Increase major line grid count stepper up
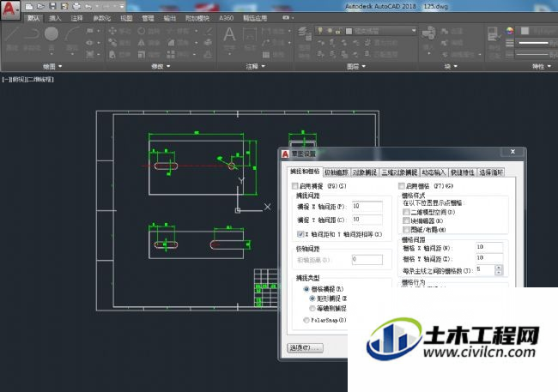 pyautogui.click(x=499, y=268)
